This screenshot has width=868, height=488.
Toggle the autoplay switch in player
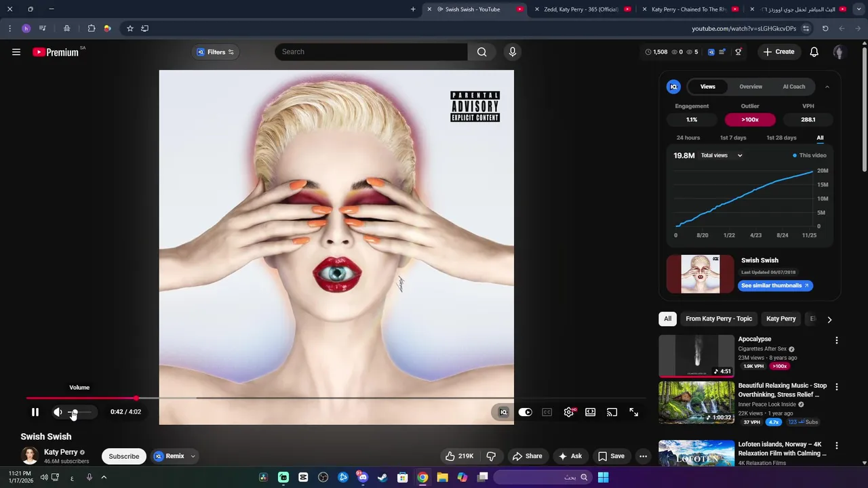526,412
